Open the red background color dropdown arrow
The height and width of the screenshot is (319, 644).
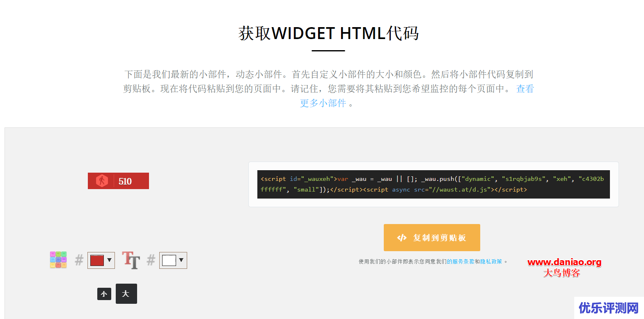pyautogui.click(x=110, y=260)
